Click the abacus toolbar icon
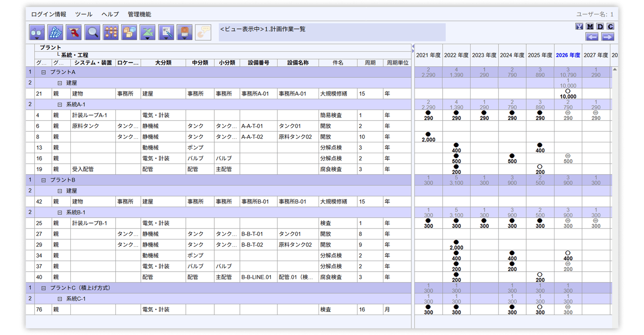 coord(111,33)
